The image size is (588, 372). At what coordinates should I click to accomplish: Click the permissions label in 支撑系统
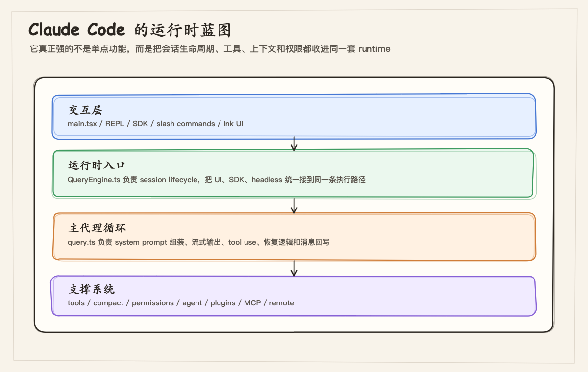pyautogui.click(x=153, y=303)
